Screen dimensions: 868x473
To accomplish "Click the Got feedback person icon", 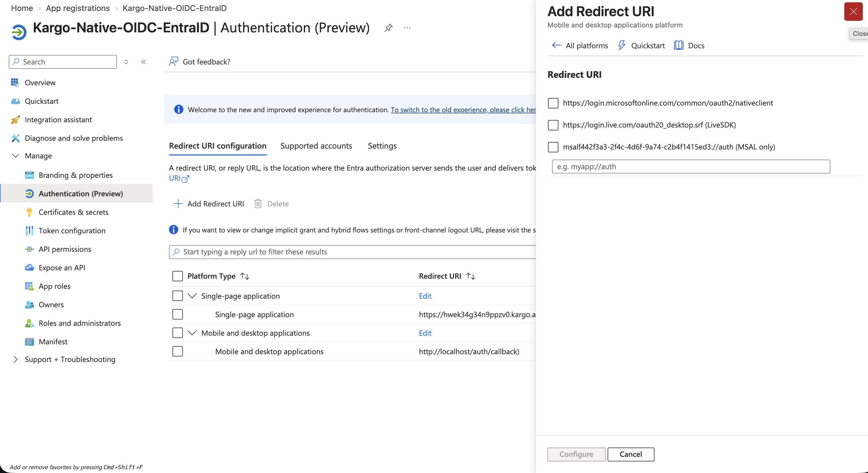I will (173, 61).
